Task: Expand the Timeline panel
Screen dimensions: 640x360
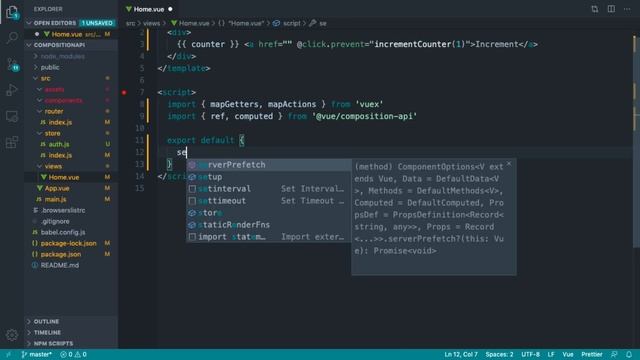Action: (x=71, y=333)
